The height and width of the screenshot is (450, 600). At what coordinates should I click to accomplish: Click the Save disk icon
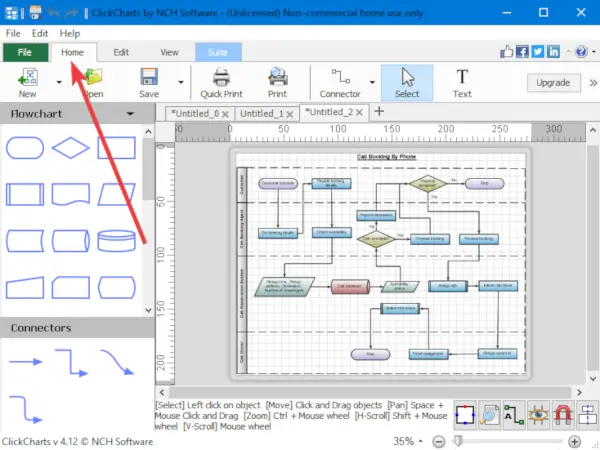tap(149, 77)
